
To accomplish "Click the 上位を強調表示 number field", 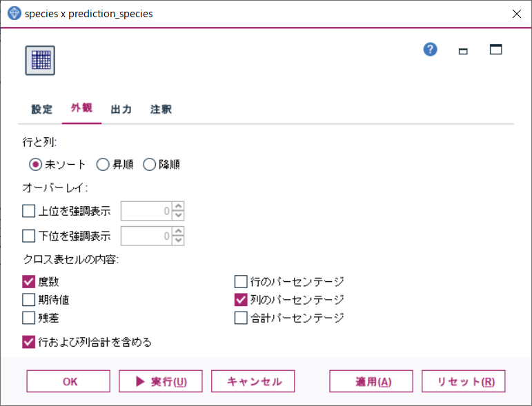I will 146,211.
